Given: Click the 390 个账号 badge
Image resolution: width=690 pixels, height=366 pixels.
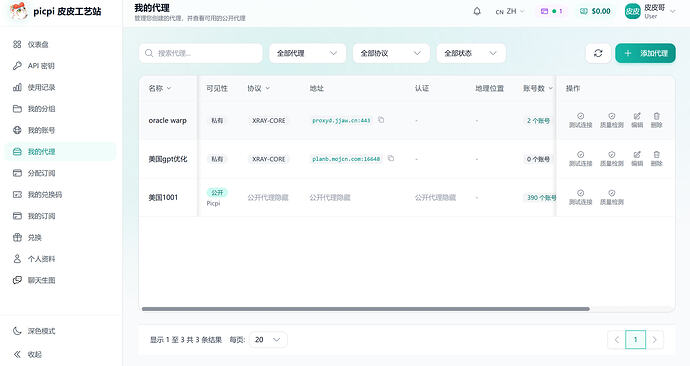Looking at the screenshot, I should click(541, 198).
